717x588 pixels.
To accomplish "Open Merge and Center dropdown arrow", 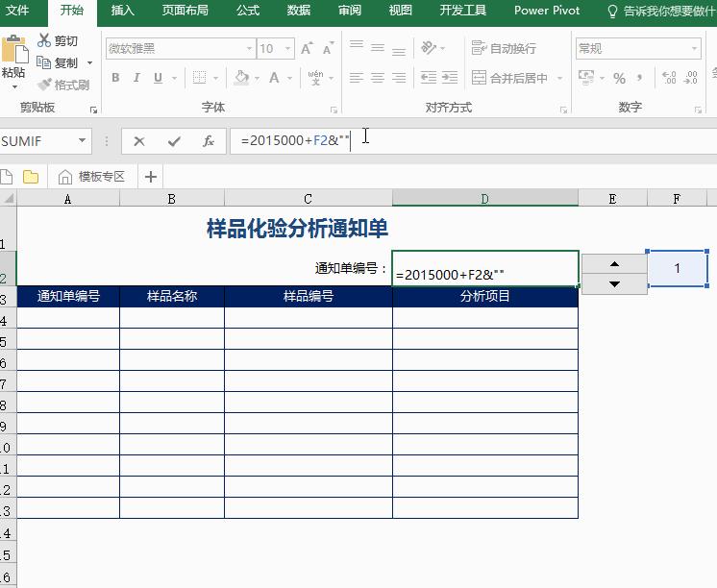I will (x=559, y=78).
